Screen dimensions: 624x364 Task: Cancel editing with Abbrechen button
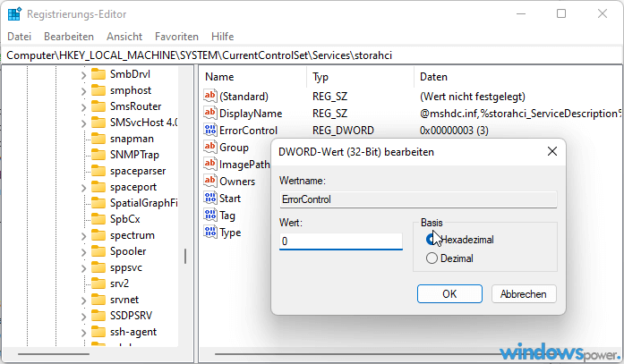[x=524, y=294]
